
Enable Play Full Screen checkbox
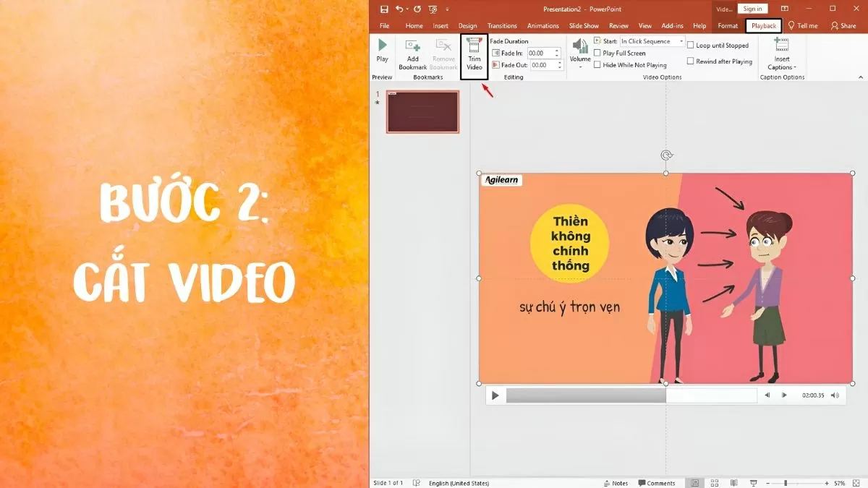point(597,53)
